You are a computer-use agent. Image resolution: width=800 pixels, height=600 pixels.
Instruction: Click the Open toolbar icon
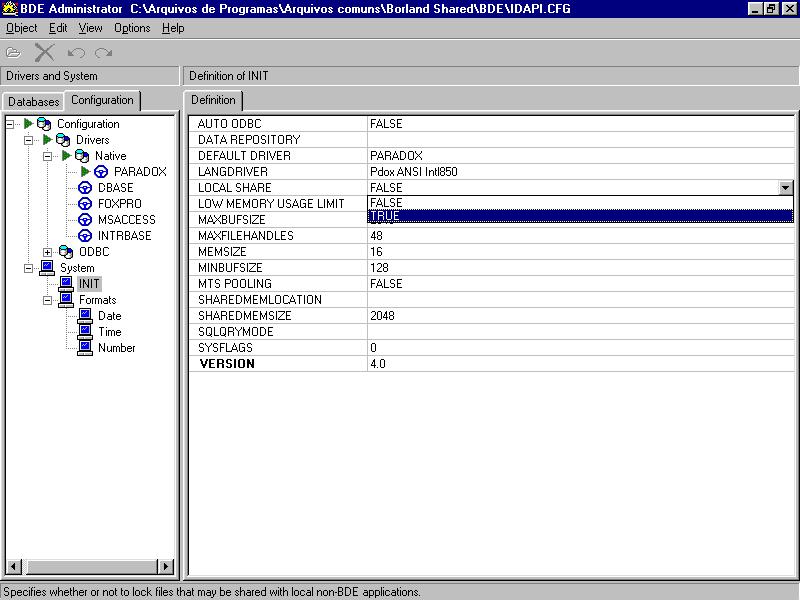coord(13,52)
